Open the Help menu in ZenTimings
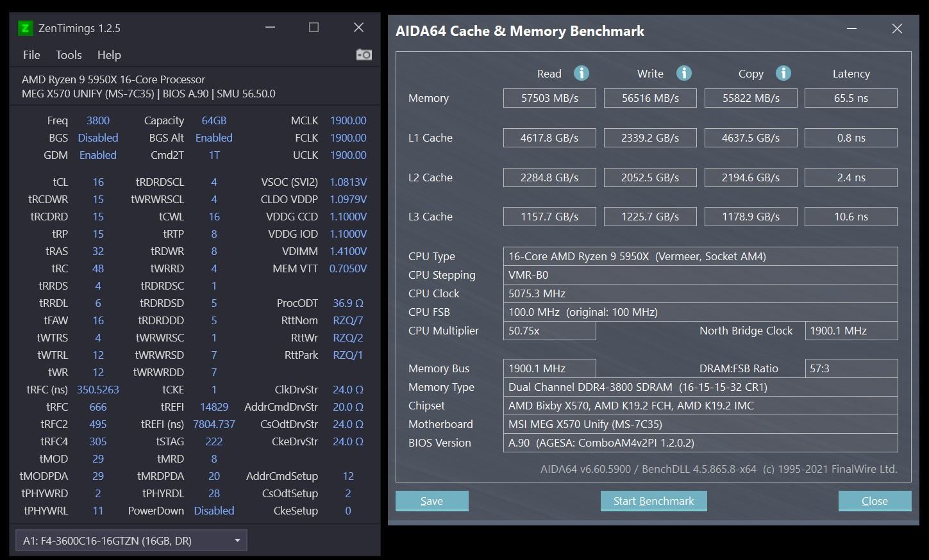This screenshot has height=560, width=929. click(x=109, y=55)
